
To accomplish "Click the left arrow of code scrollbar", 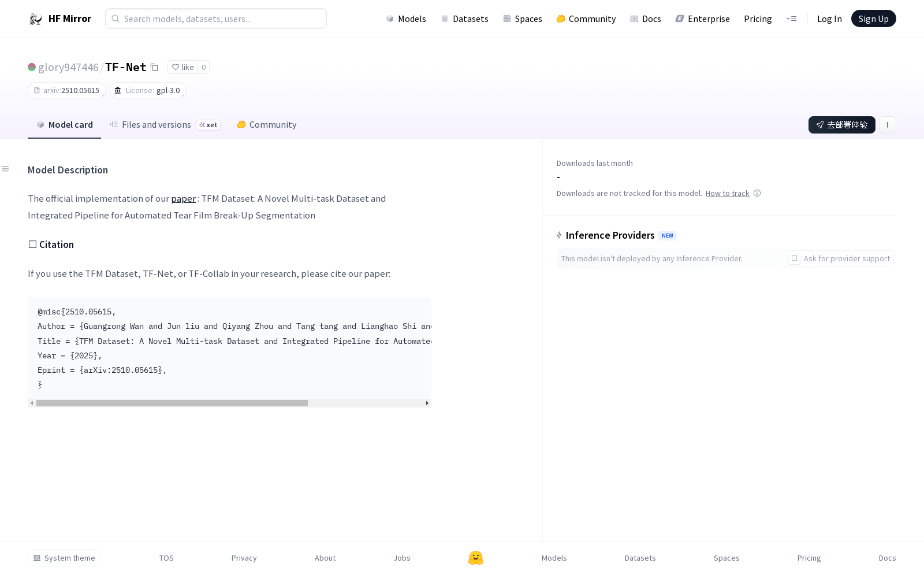I will [32, 403].
